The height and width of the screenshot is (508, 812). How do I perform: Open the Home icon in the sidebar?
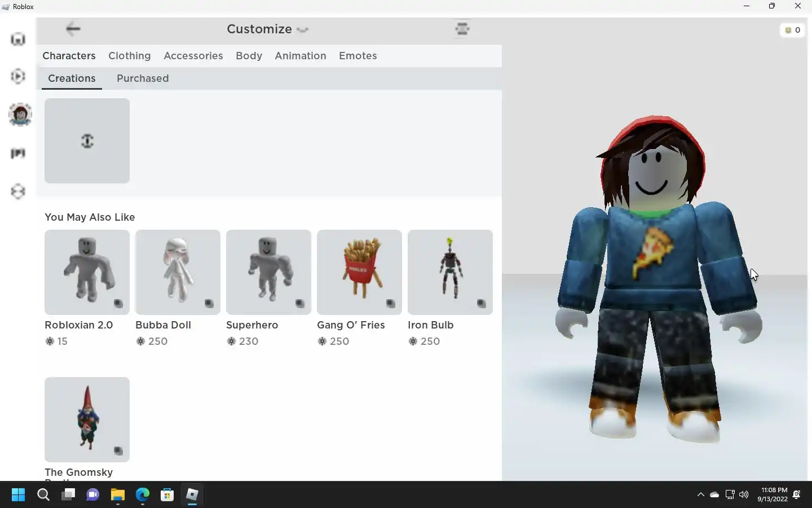[x=18, y=39]
